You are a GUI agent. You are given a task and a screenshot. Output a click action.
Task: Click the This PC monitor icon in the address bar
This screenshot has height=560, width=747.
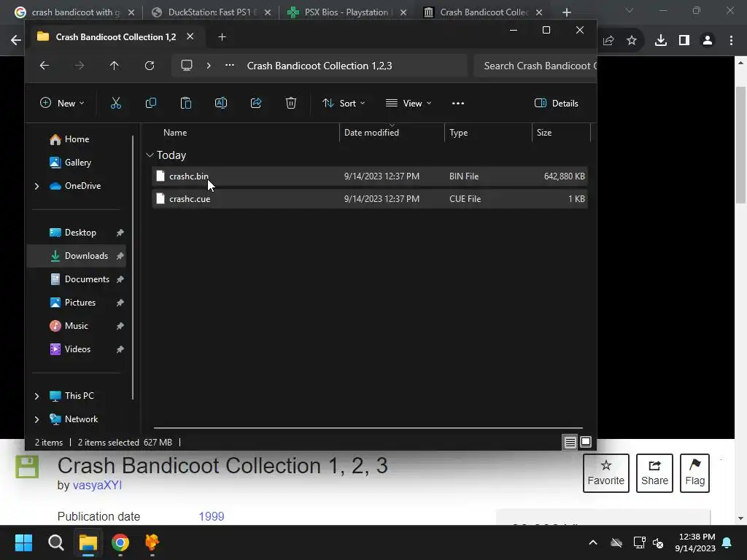tap(187, 66)
